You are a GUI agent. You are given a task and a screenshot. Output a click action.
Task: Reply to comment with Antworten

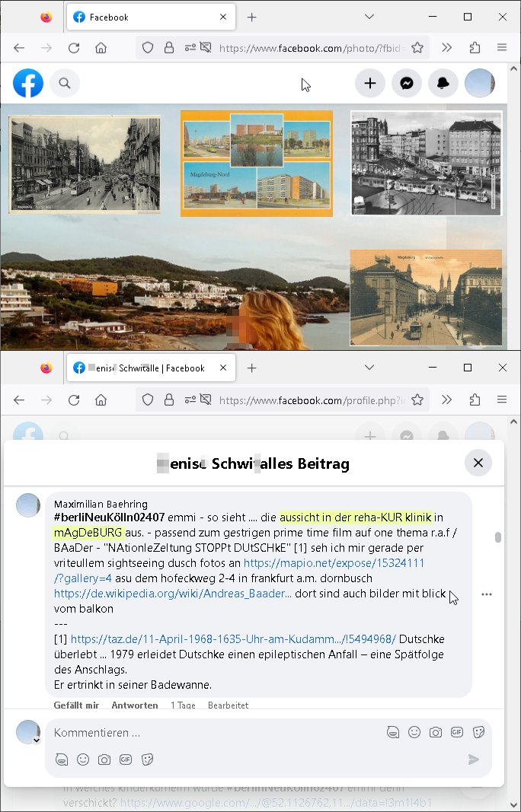(135, 705)
